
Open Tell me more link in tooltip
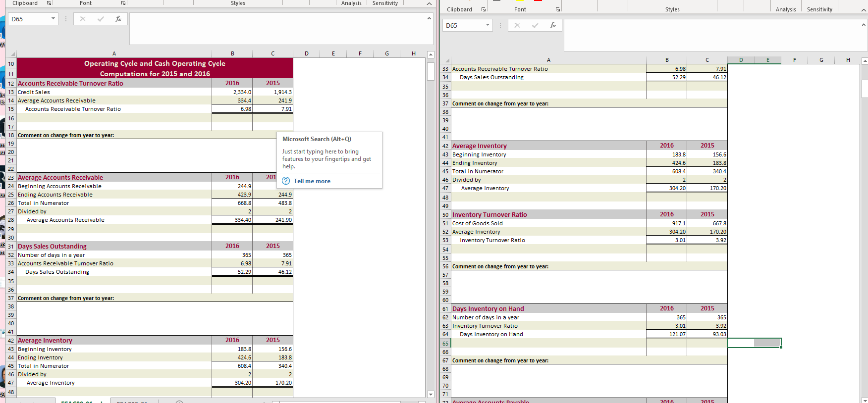tap(312, 181)
